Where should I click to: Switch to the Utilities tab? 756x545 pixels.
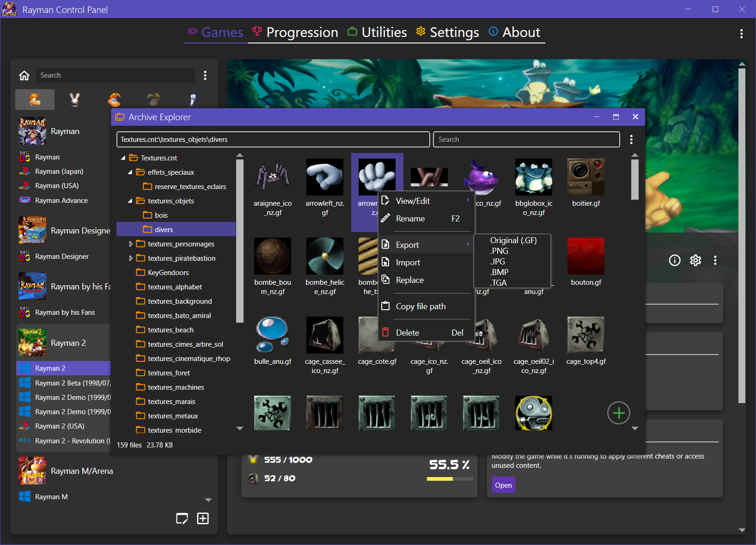[x=377, y=32]
